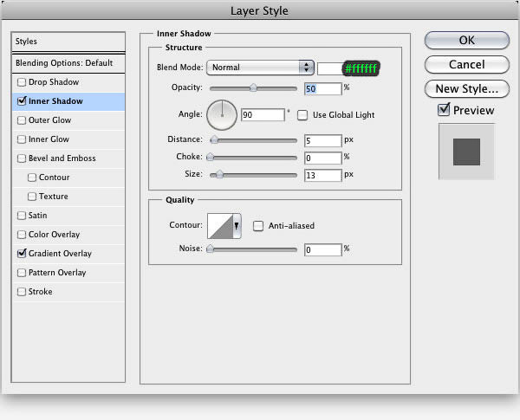
Task: Open the Stroke settings row
Action: (x=68, y=292)
